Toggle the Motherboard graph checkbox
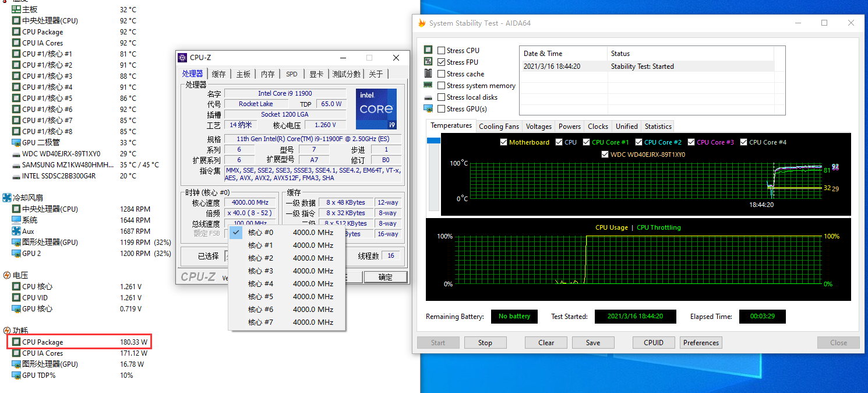Screen dimensions: 868x393 (x=503, y=142)
